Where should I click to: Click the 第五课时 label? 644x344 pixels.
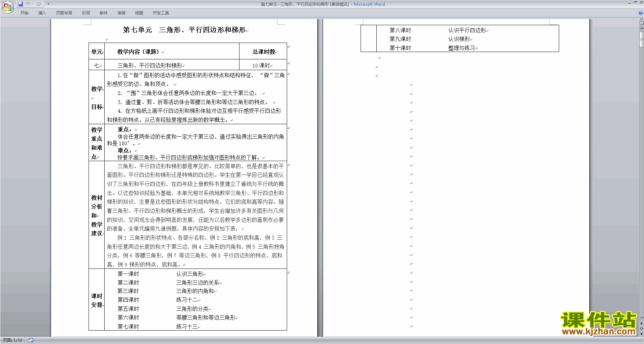128,309
